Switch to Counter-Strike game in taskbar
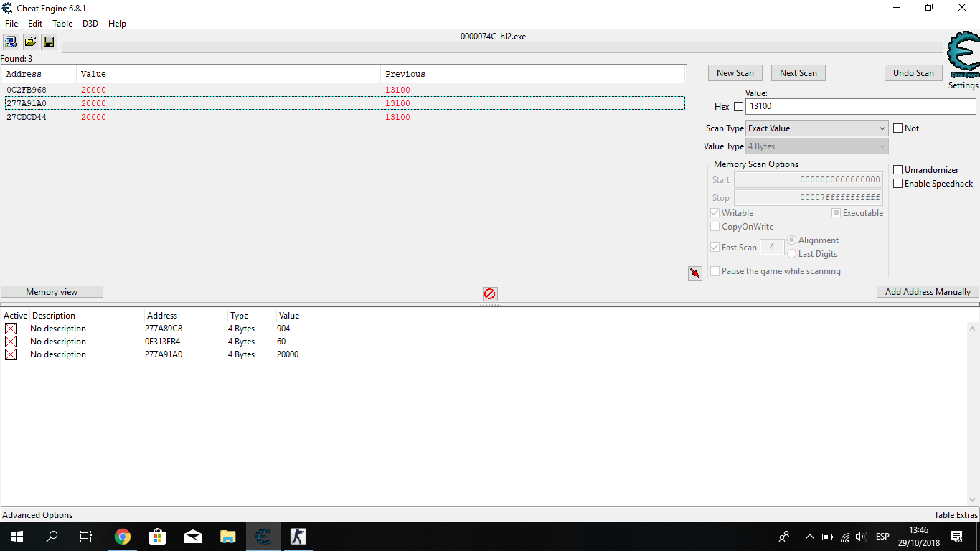This screenshot has height=551, width=980. pos(298,537)
